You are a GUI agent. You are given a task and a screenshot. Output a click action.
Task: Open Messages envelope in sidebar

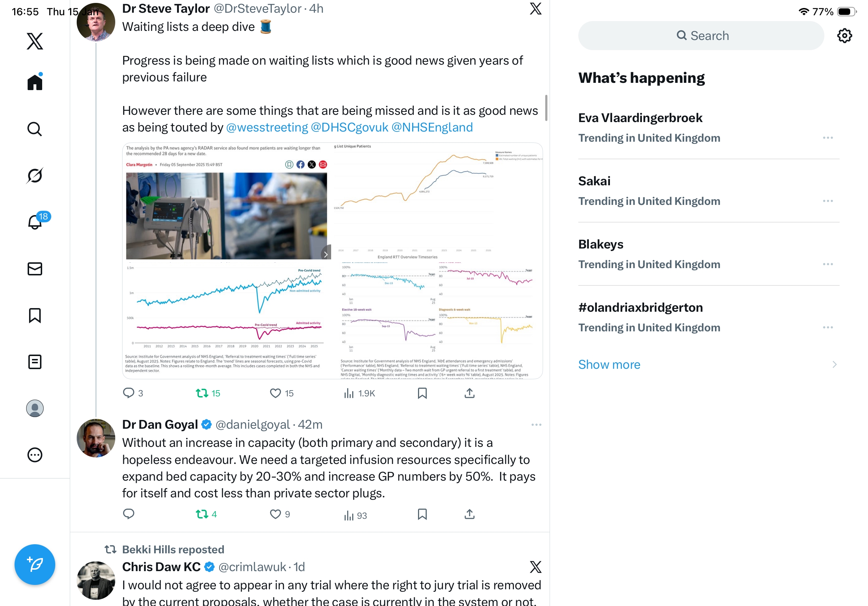35,268
